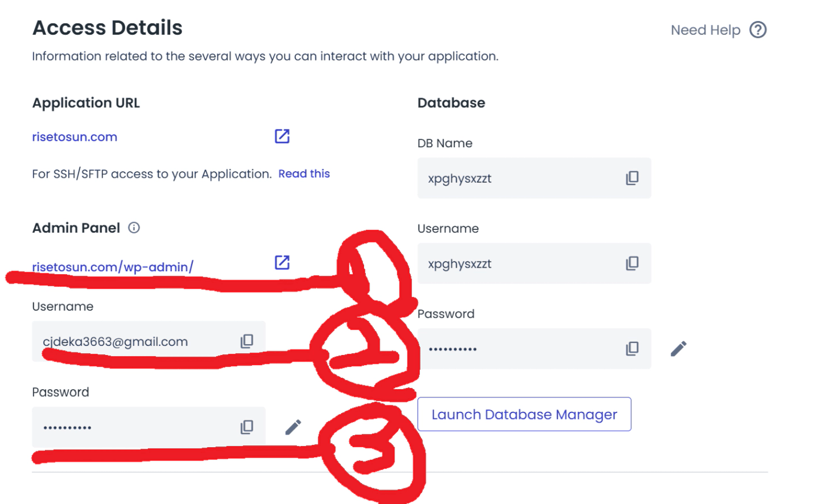Click the DB Name field
Screen dimensions: 830x504
(515, 178)
